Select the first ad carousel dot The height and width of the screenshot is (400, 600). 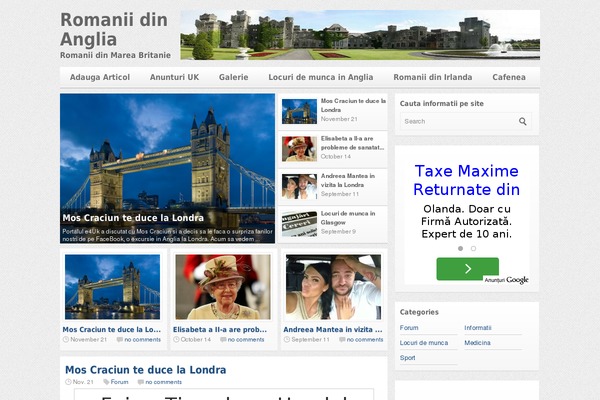pos(460,248)
